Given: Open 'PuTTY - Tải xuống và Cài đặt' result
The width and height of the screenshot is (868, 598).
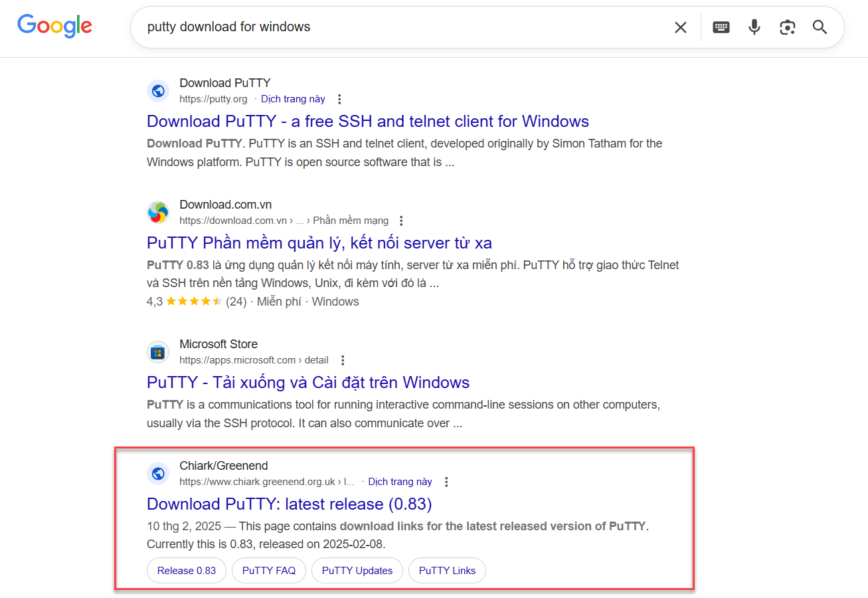Looking at the screenshot, I should [x=308, y=383].
